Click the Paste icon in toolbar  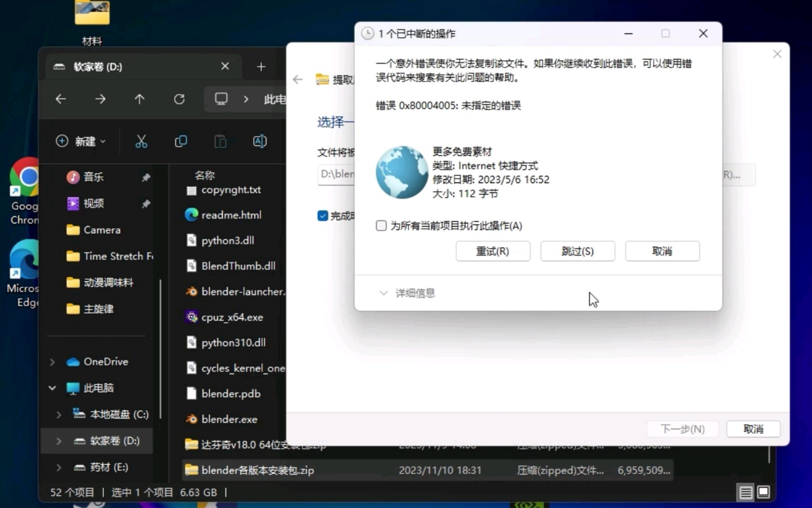(220, 141)
